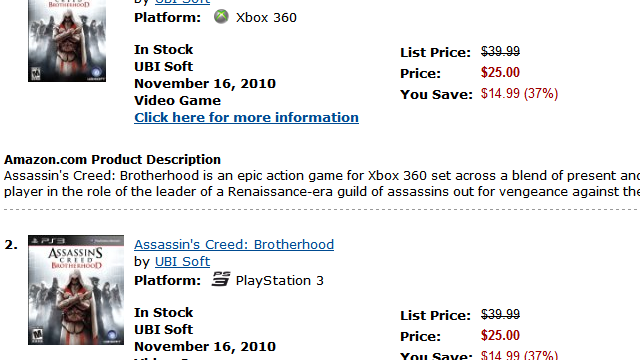This screenshot has width=640, height=360.
Task: Click the Xbox item's red $25.00 price
Action: (500, 73)
